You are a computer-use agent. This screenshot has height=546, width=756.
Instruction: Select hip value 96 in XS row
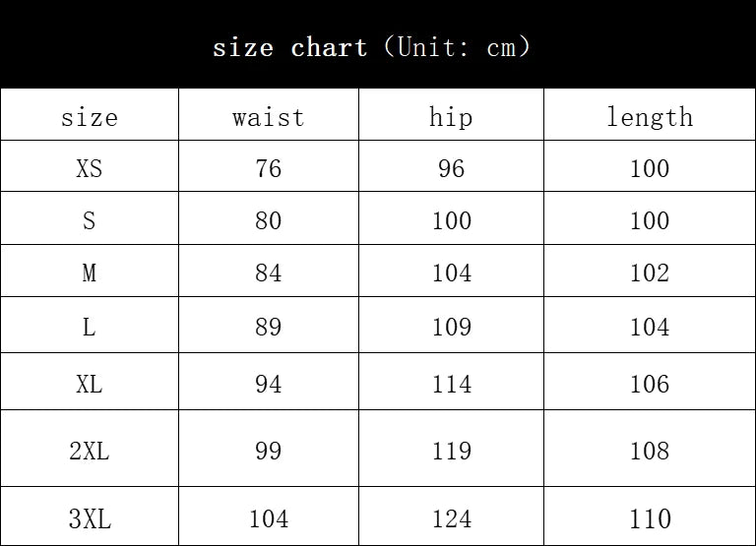(x=451, y=168)
